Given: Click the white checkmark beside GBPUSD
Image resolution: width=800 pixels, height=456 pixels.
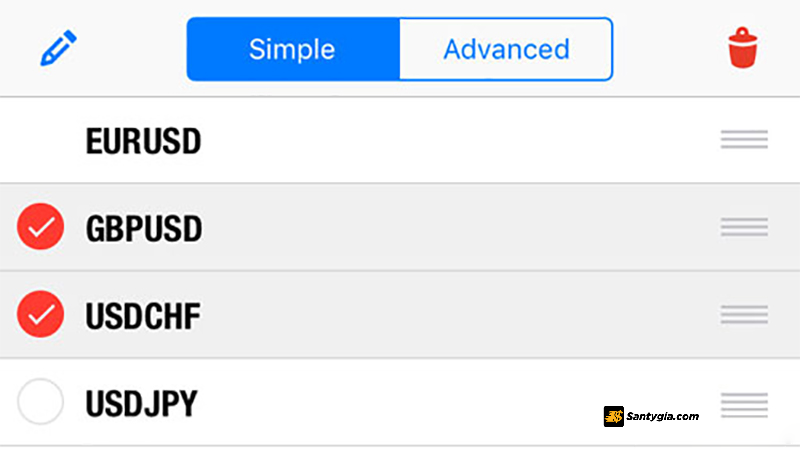Looking at the screenshot, I should [x=41, y=227].
